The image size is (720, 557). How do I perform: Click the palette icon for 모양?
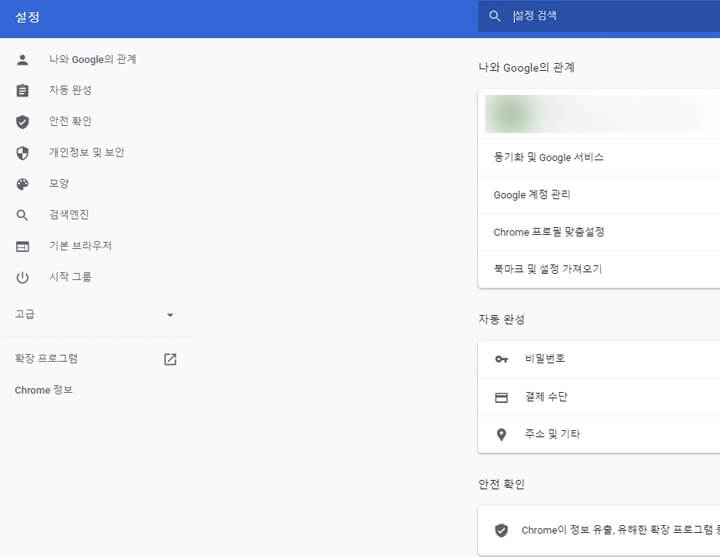click(x=22, y=184)
